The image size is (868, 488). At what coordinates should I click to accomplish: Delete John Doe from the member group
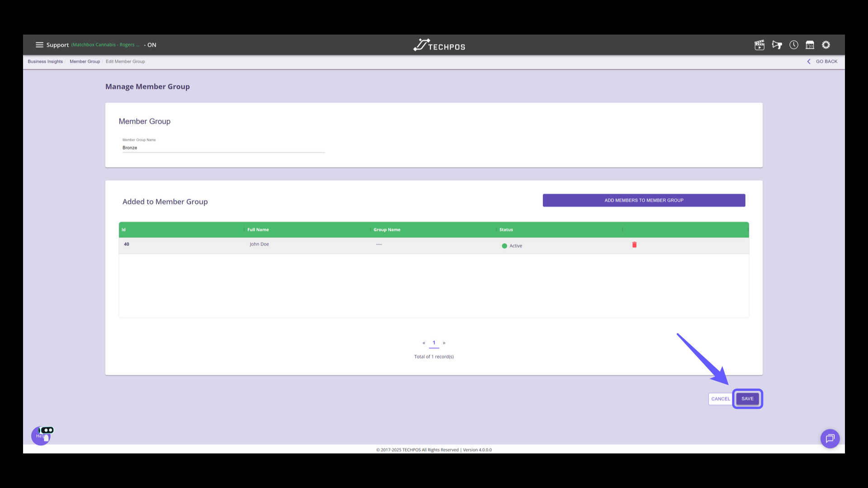[x=634, y=245]
